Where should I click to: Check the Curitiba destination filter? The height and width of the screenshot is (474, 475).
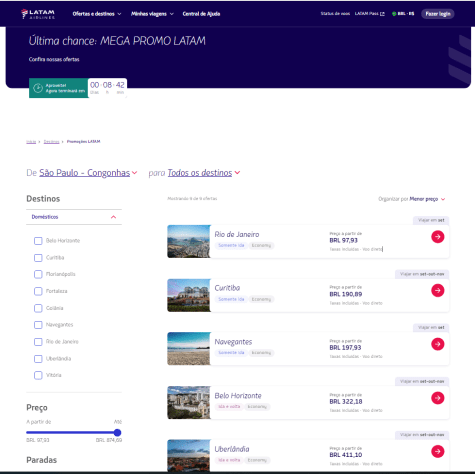pyautogui.click(x=38, y=258)
